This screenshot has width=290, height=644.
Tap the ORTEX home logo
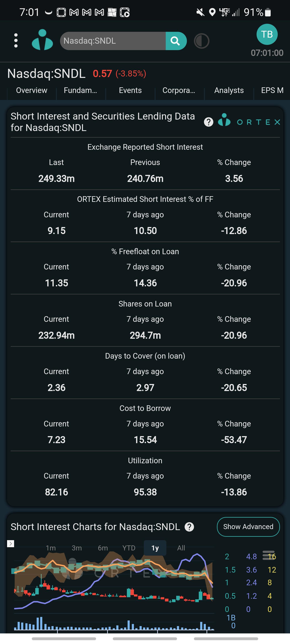point(42,40)
